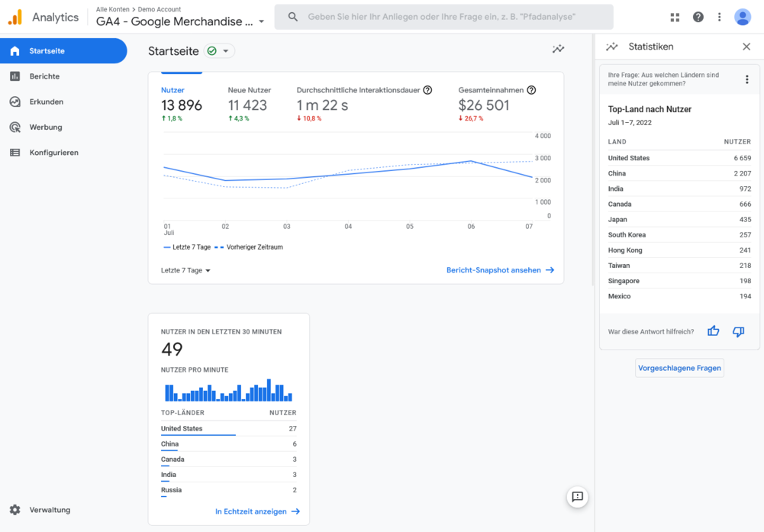
Task: Rate the answer unhelpful with thumbs down
Action: 737,330
